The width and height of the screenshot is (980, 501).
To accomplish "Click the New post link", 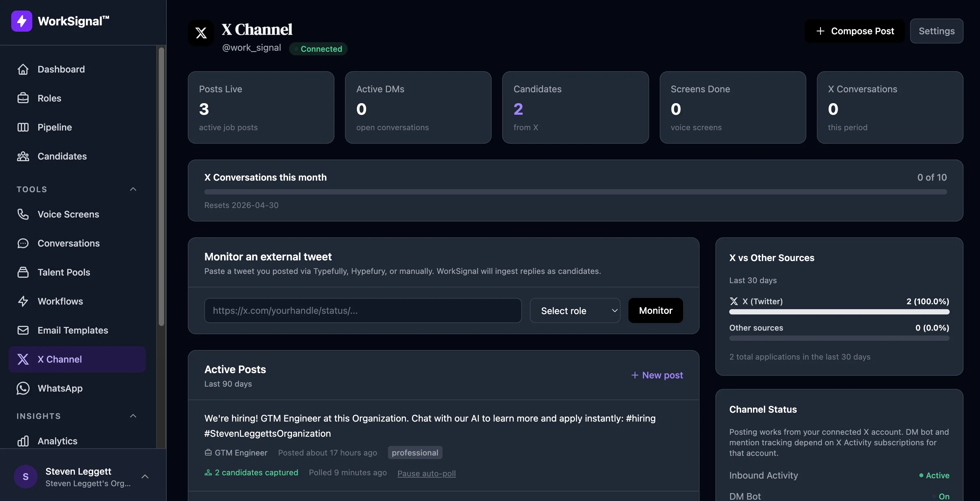I will pyautogui.click(x=657, y=375).
